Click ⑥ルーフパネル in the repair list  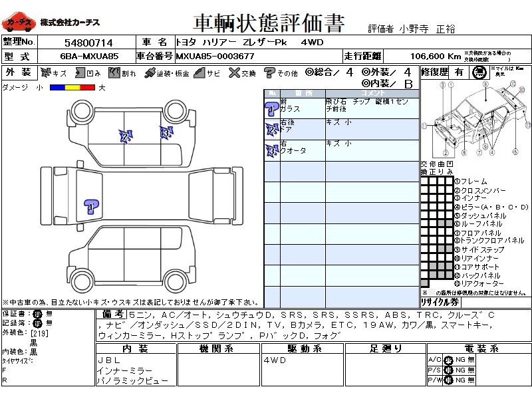pyautogui.click(x=478, y=224)
